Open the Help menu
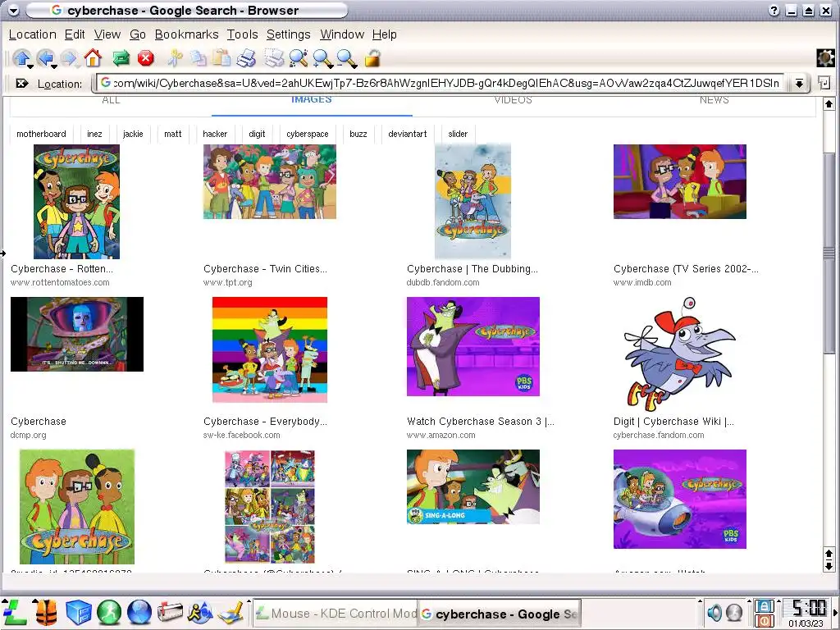Image resolution: width=840 pixels, height=630 pixels. 384,34
